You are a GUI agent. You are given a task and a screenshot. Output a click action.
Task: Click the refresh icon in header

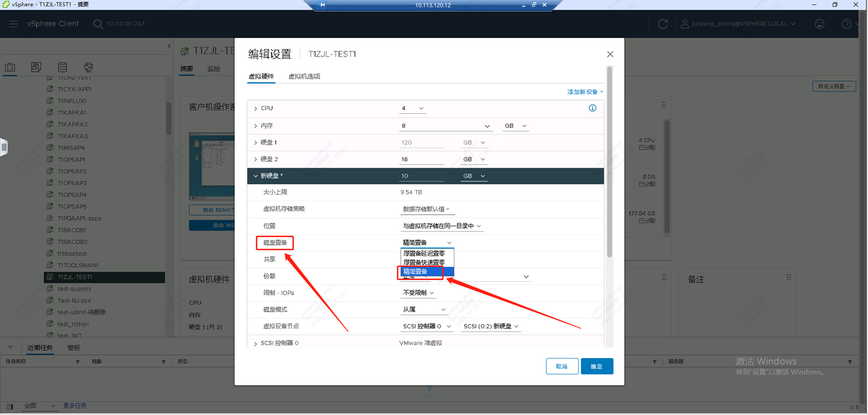[663, 24]
